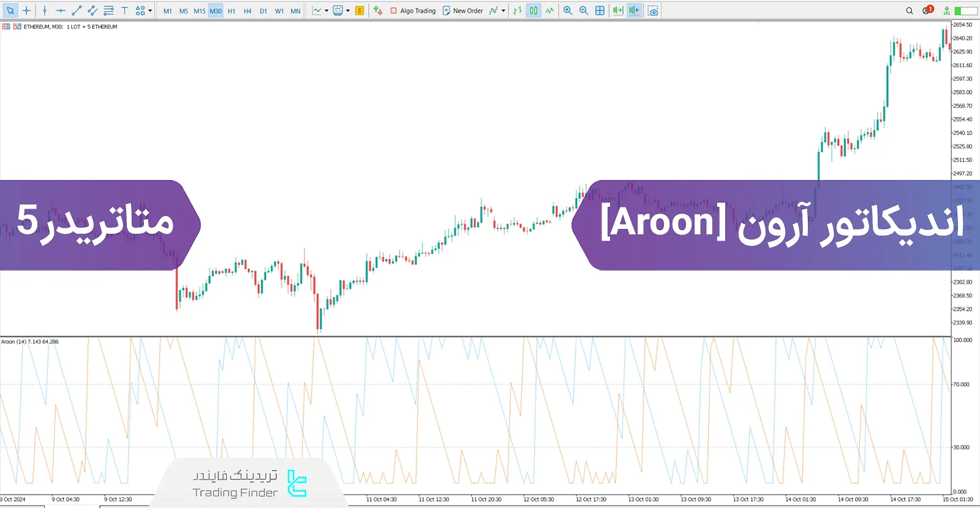Switch chart to candlesticks
This screenshot has width=980, height=508.
coord(533,10)
